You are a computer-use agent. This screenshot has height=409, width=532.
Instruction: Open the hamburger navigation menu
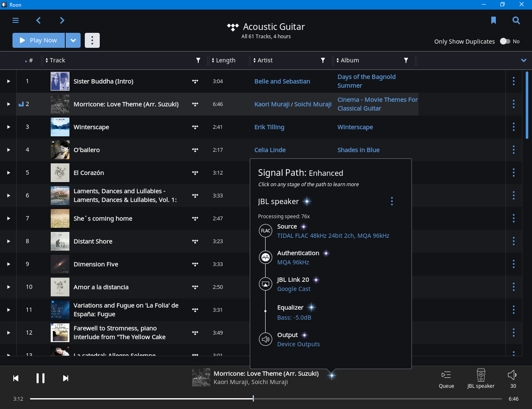[16, 20]
